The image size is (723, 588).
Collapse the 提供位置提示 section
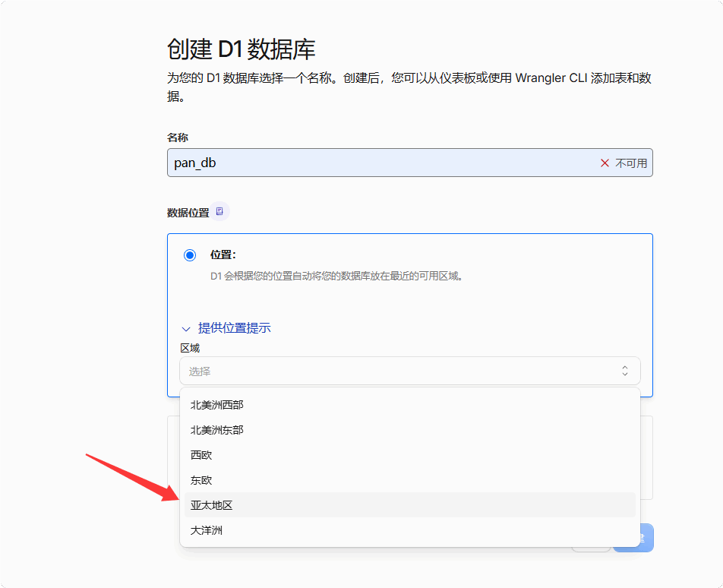[226, 328]
